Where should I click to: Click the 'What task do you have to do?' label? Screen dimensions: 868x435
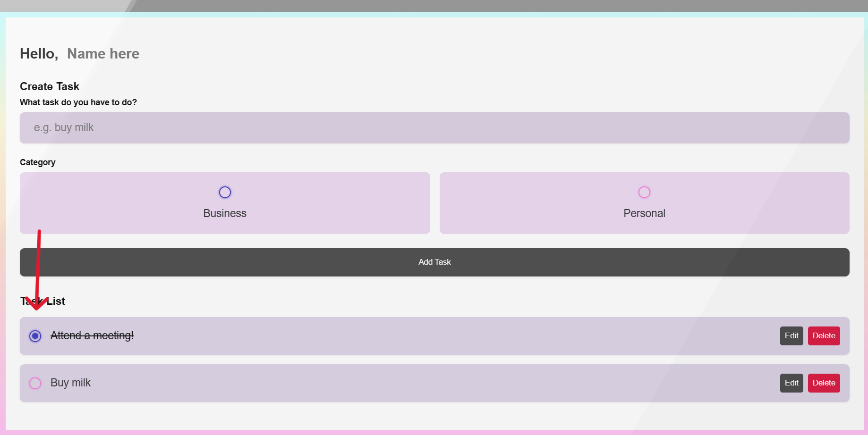pyautogui.click(x=78, y=102)
